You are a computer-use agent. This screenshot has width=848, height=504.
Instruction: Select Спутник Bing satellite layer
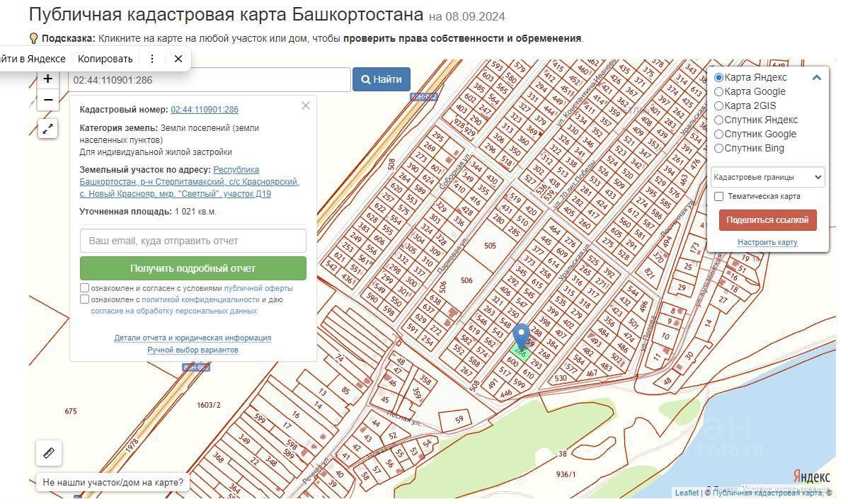pyautogui.click(x=718, y=148)
